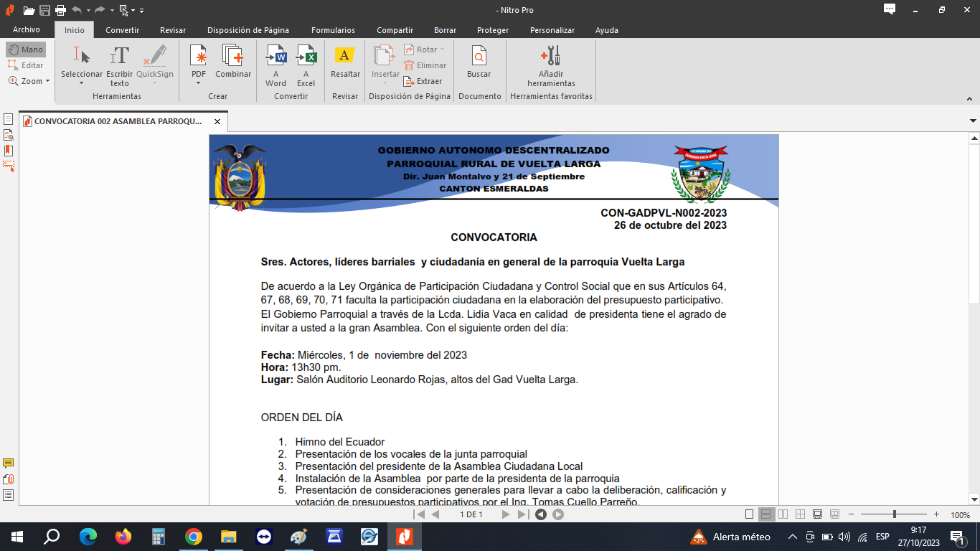Open the Archivo menu

tap(27, 30)
